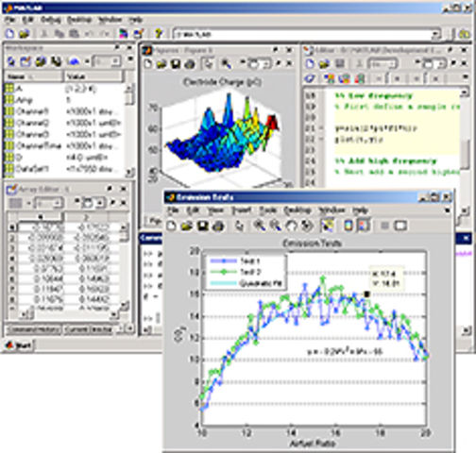The width and height of the screenshot is (476, 453).
Task: Open Workspace plot selector dropdown arrow
Action: tap(87, 61)
